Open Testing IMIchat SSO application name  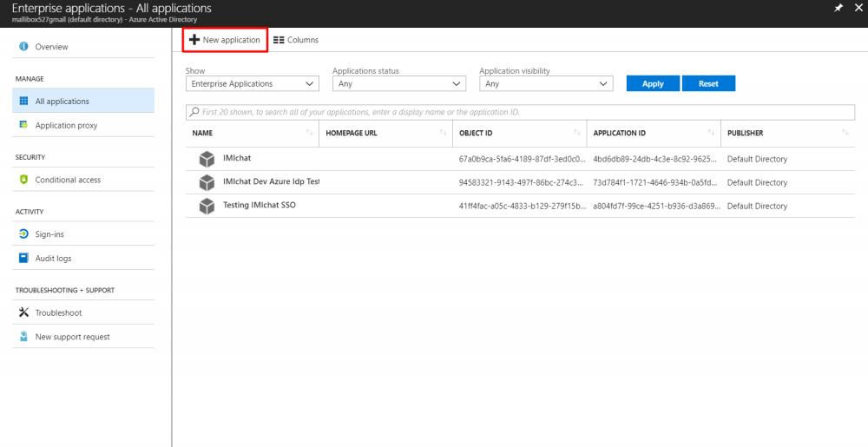(x=260, y=205)
